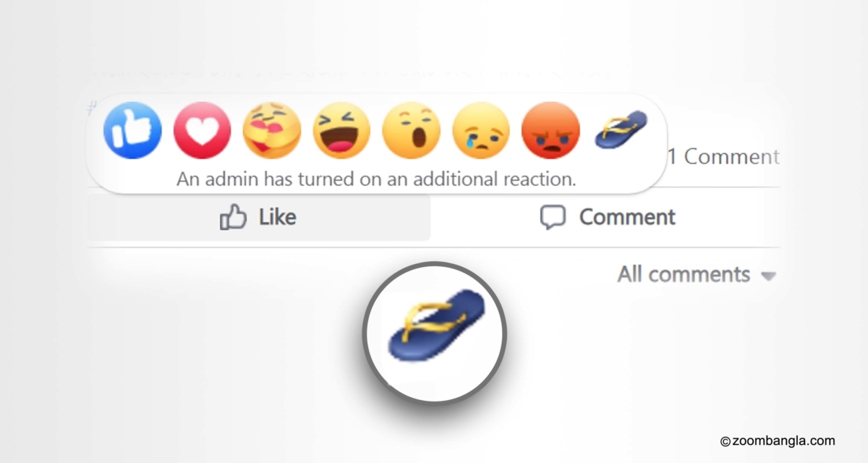Click the outlined thumbs-up icon beside Like
Image resolution: width=868 pixels, height=463 pixels.
(234, 216)
